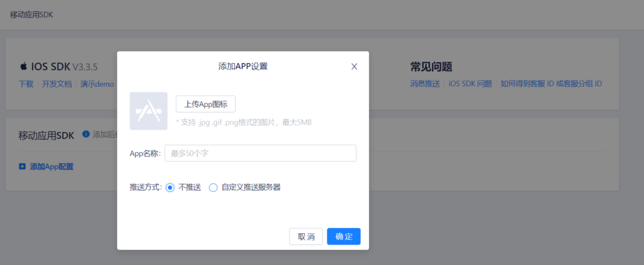Open the iOS SDK 下载 link
This screenshot has height=265, width=644.
pos(26,84)
